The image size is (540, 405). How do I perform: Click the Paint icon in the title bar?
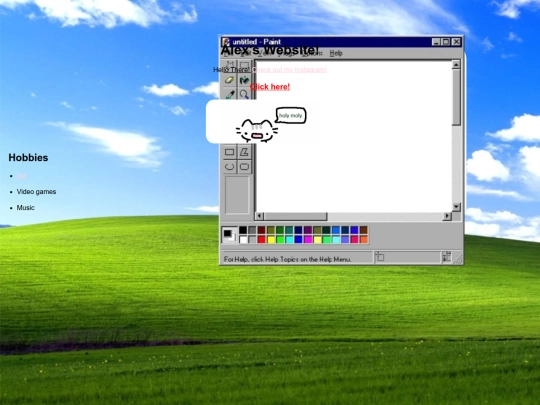click(x=226, y=42)
